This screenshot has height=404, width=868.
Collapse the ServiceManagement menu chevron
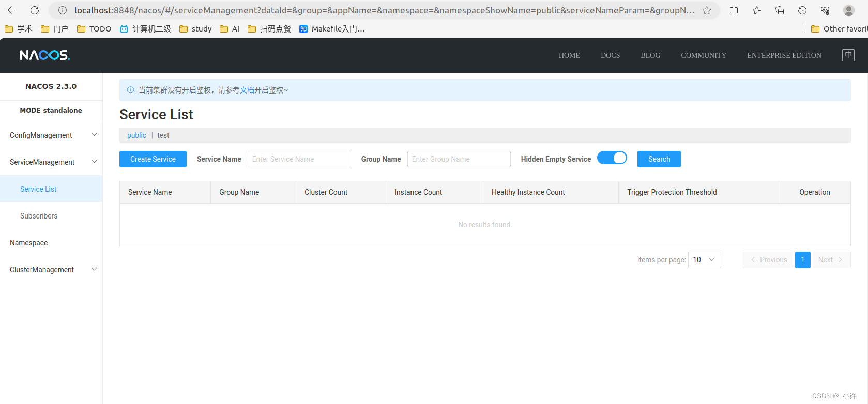(x=94, y=162)
